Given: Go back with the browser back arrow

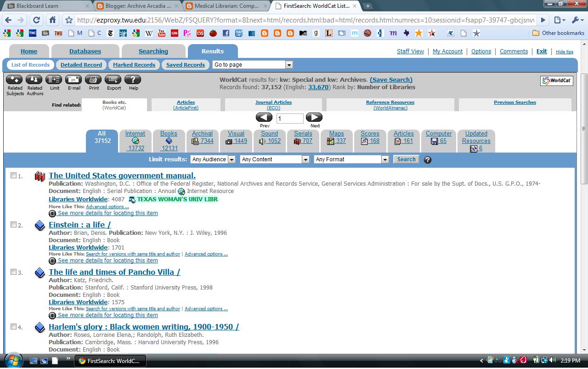Looking at the screenshot, I should (8, 20).
